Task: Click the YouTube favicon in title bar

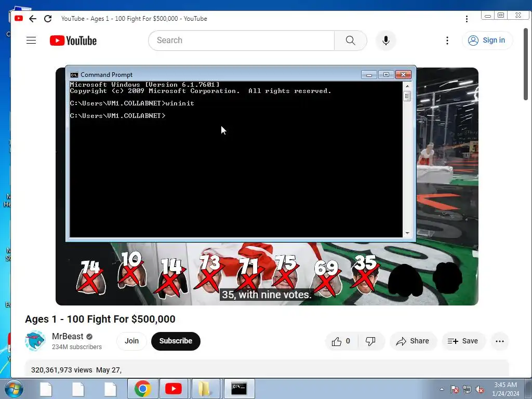Action: tap(19, 18)
